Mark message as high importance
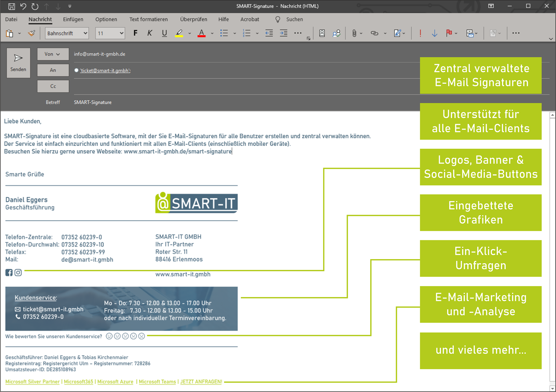Screen dimensions: 556x392 420,33
